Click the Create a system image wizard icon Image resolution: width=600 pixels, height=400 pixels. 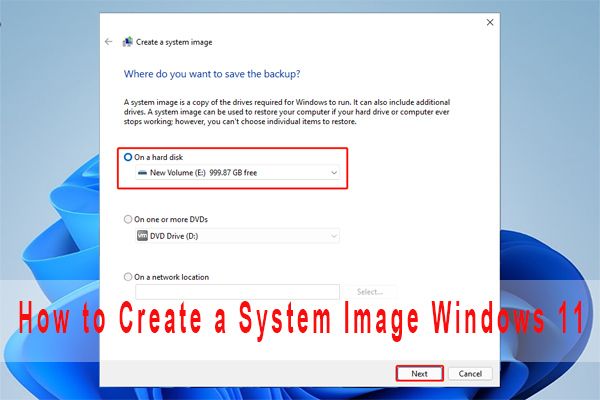tap(127, 42)
